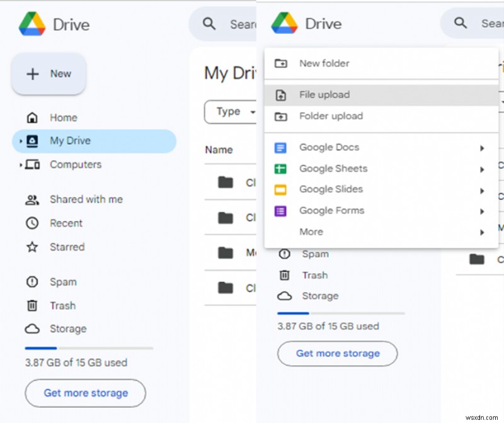Viewport: 504px width, 423px height.
Task: Open the folder below the menu in right panel
Action: click(480, 259)
